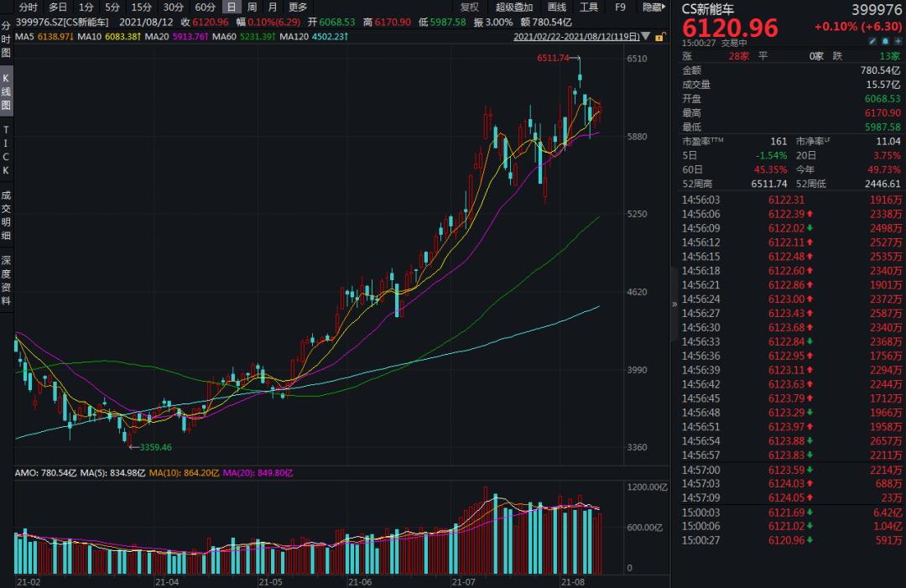Select the 15分 minute period

141,7
